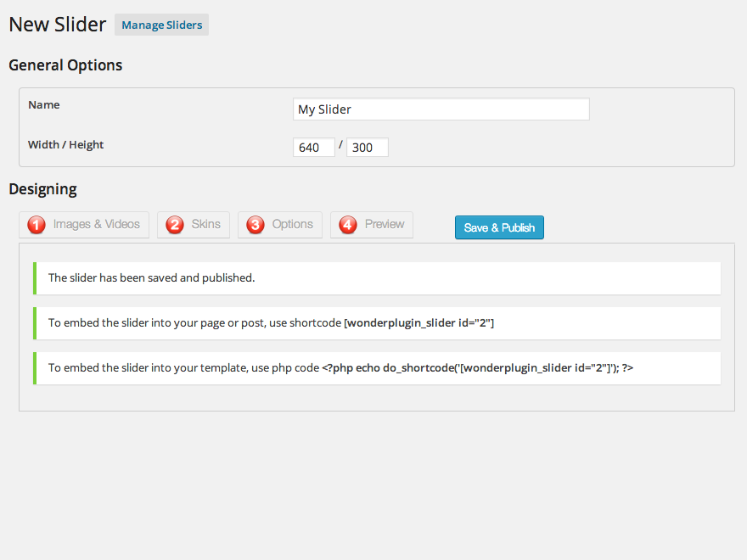Click the Designing section heading
Image resolution: width=747 pixels, height=560 pixels.
[x=42, y=189]
